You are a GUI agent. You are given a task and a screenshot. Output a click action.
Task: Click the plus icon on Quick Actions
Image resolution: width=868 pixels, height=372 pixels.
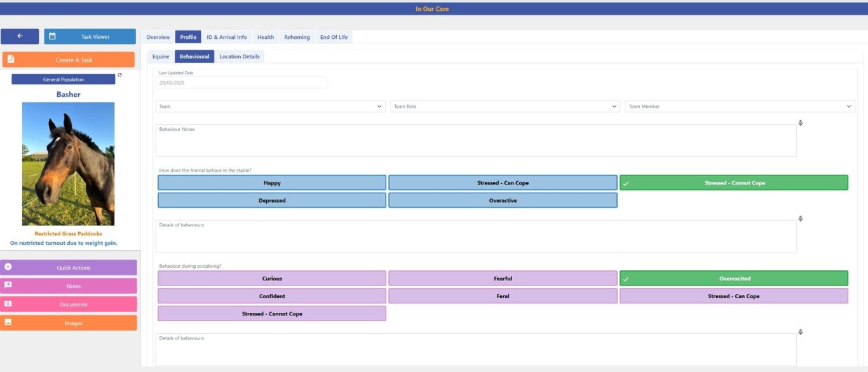click(8, 267)
